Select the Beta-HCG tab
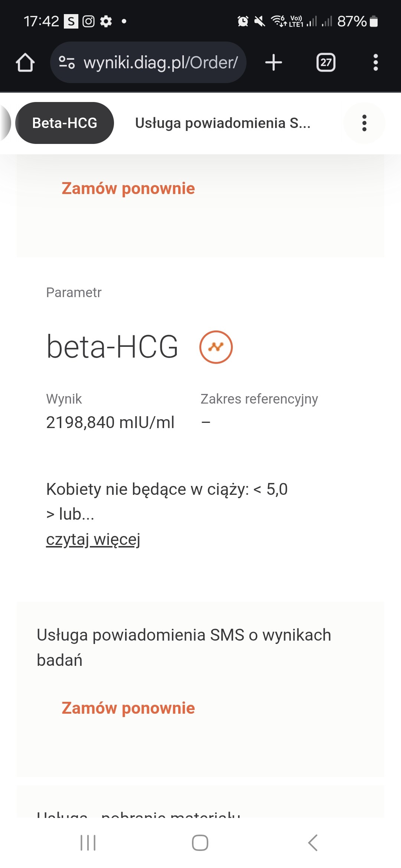Viewport: 401px width, 868px height. click(x=65, y=123)
